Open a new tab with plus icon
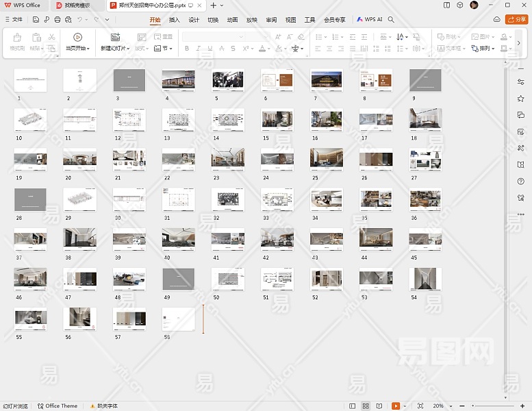532x411 pixels. [213, 5]
